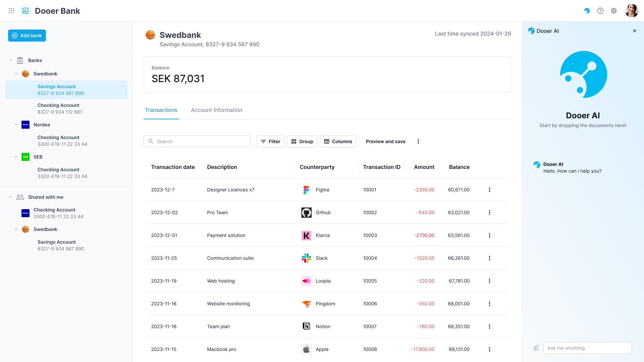Viewport: 644px width, 362px height.
Task: Collapse the Nordea bank group
Action: (x=16, y=125)
